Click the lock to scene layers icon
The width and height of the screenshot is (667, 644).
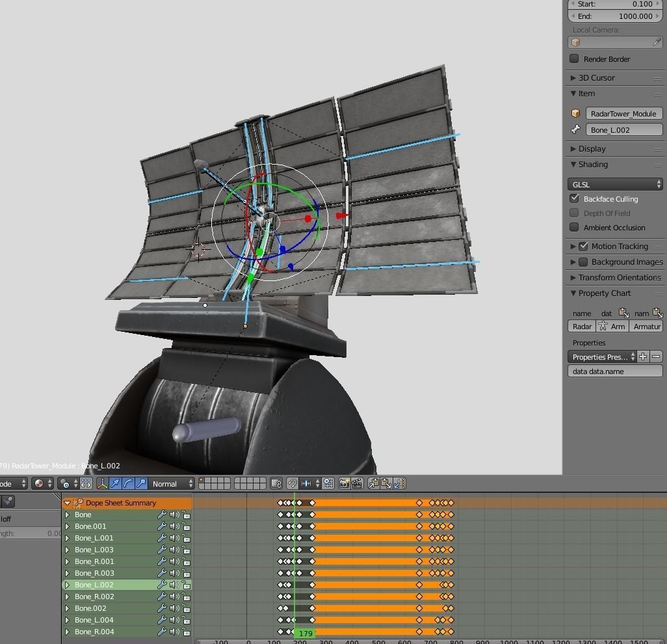(x=276, y=483)
